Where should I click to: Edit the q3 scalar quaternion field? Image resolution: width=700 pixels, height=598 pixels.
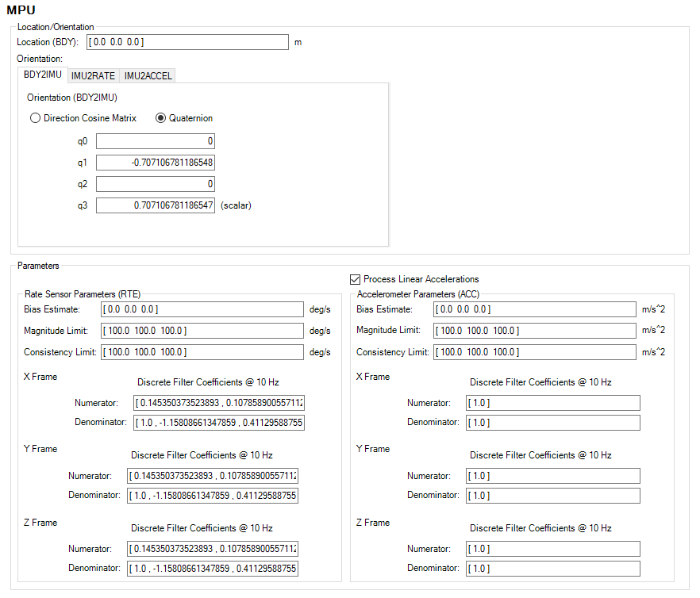156,205
